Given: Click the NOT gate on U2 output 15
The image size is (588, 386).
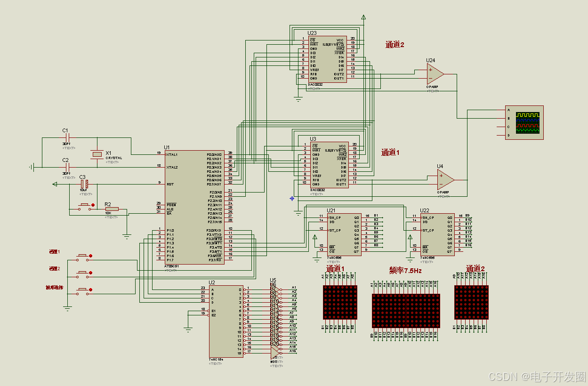Looking at the screenshot, I should click(x=276, y=353).
